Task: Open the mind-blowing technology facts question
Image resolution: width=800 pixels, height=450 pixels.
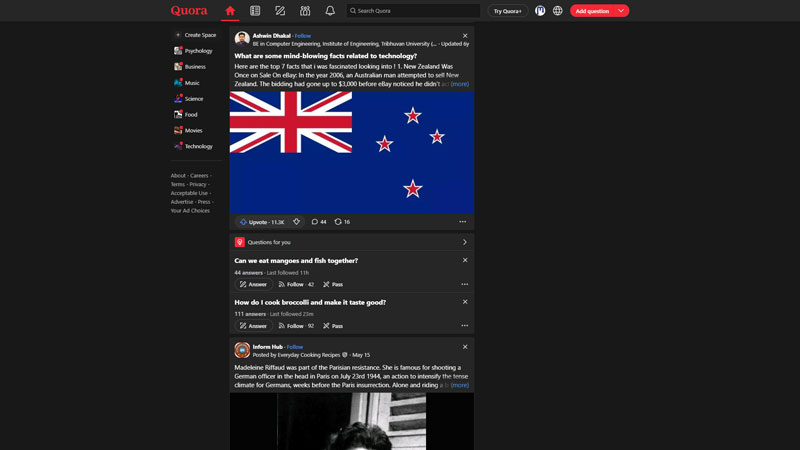Action: [x=326, y=56]
